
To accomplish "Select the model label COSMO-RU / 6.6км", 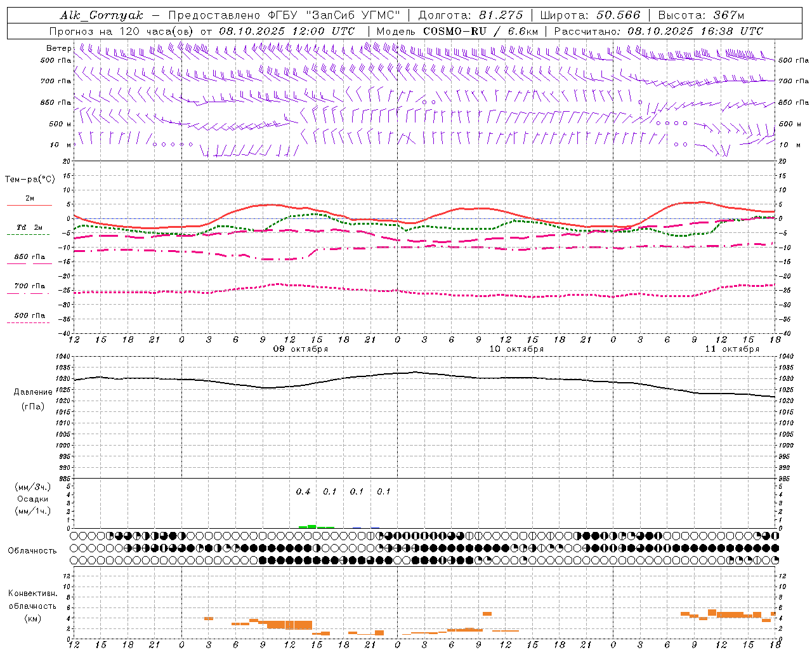I will pyautogui.click(x=481, y=31).
